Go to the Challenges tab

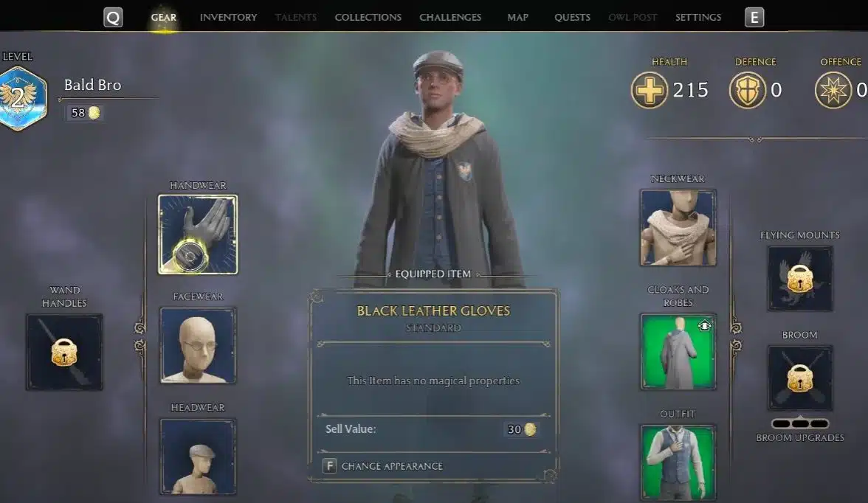pos(450,17)
